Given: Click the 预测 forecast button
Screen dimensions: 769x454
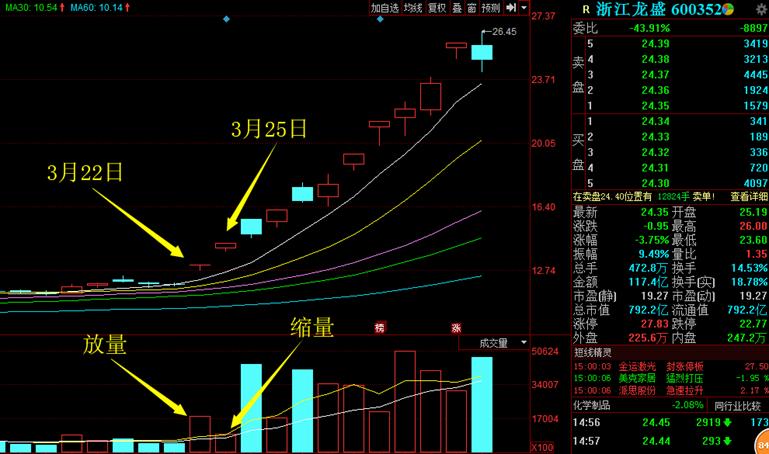Looking at the screenshot, I should tap(490, 8).
